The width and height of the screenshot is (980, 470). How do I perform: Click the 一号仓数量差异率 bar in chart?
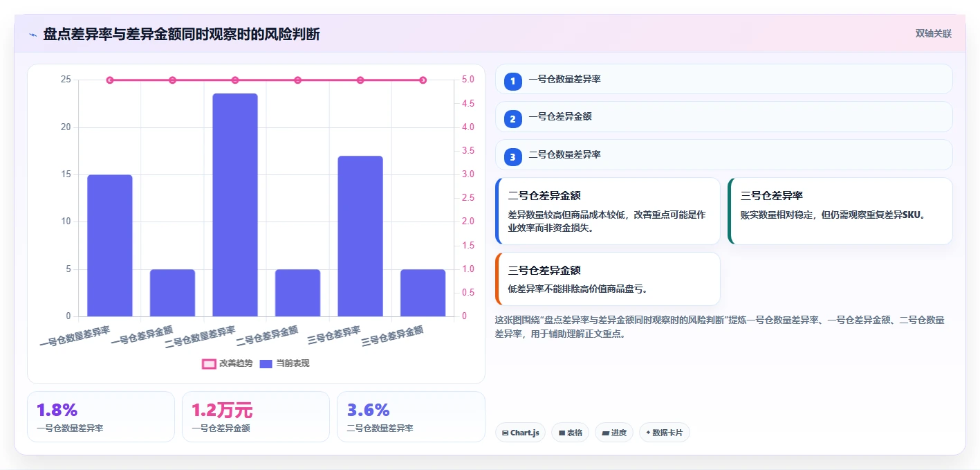[x=110, y=246]
